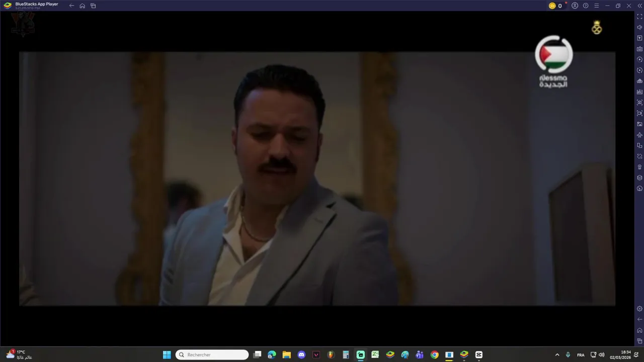Open Google Chrome from taskbar
644x362 pixels.
pyautogui.click(x=435, y=355)
